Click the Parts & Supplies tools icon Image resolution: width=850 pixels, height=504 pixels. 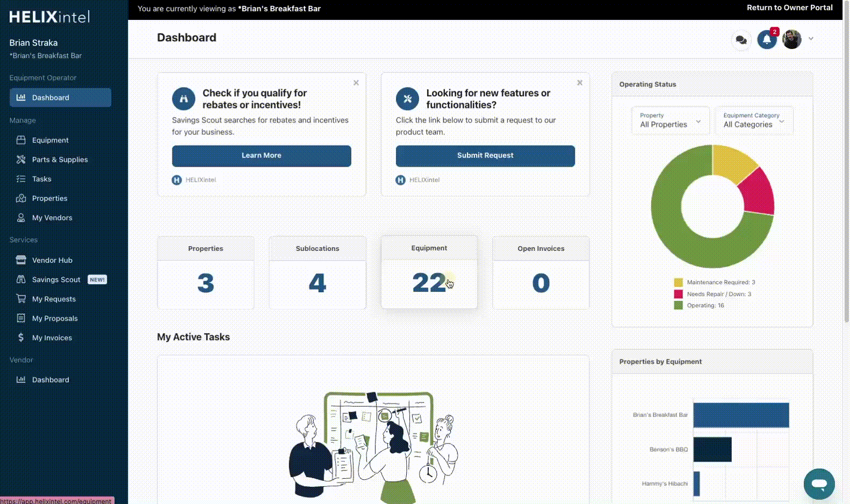[x=21, y=160]
